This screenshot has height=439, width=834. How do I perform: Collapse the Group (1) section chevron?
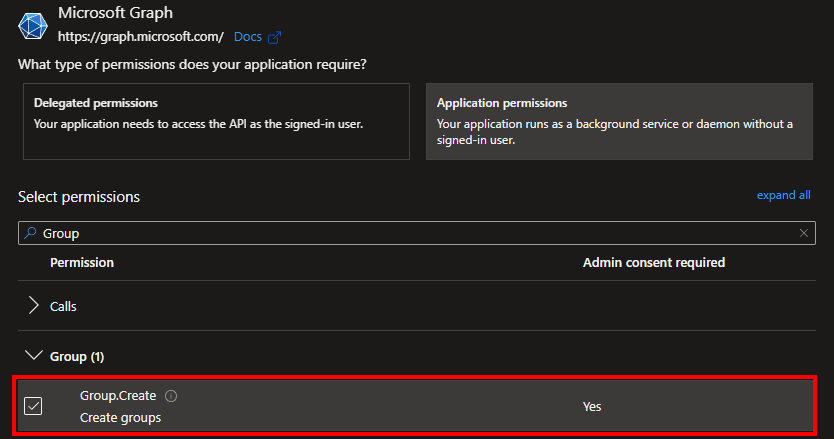pyautogui.click(x=33, y=356)
